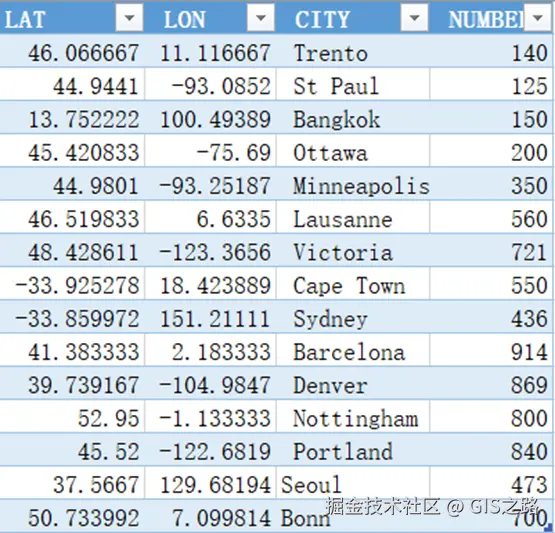The width and height of the screenshot is (555, 533).
Task: Select longitude cell -122.6819
Action: coord(210,449)
